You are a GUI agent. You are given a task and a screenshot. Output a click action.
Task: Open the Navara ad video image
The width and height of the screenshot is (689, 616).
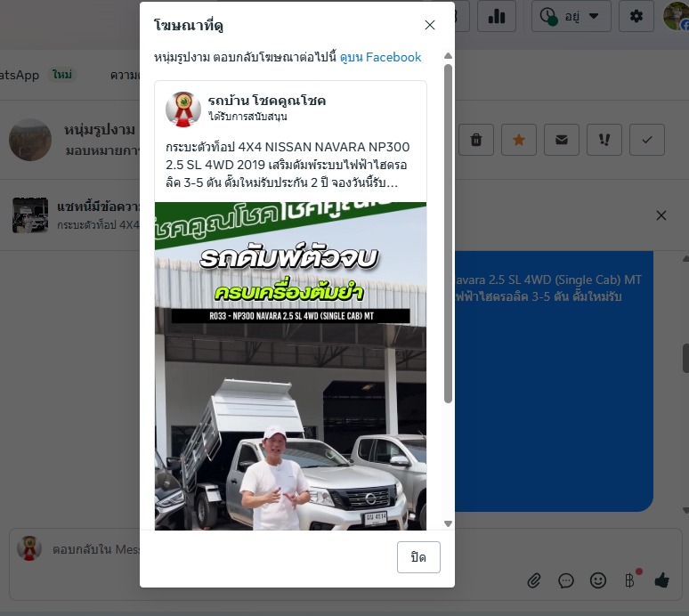point(290,366)
